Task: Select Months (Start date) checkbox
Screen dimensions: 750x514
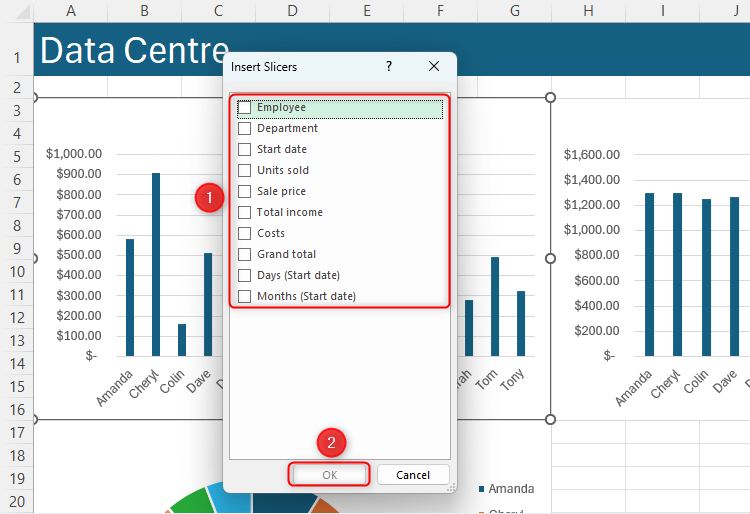Action: [245, 296]
